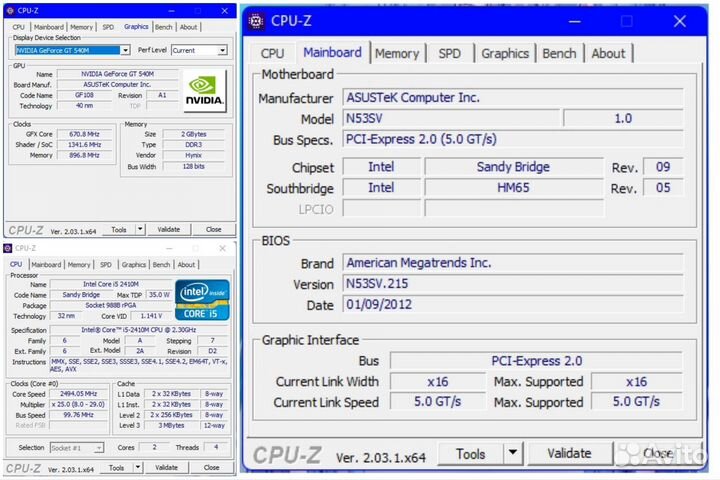The image size is (720, 480).
Task: Open About tab in the Graphics window
Action: point(188,27)
